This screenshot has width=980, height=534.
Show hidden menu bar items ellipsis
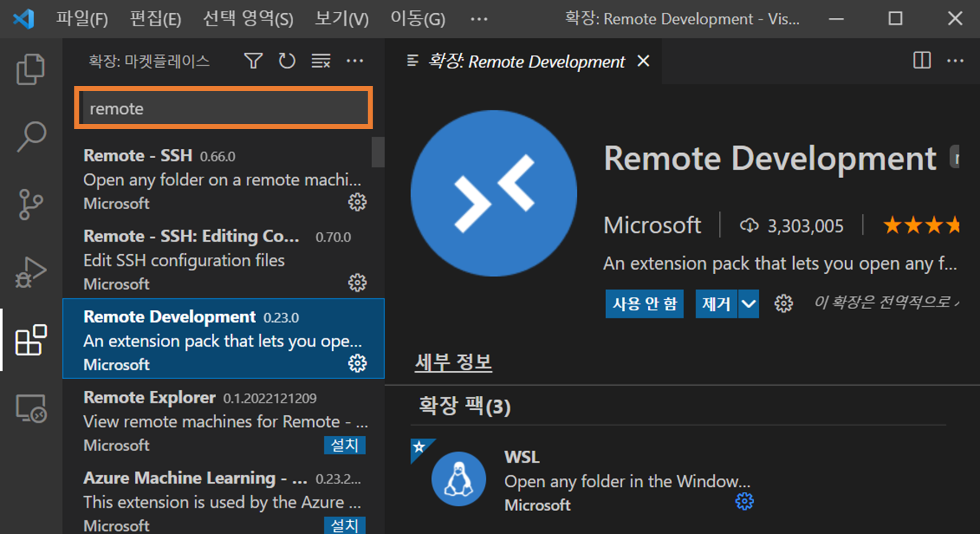click(479, 19)
